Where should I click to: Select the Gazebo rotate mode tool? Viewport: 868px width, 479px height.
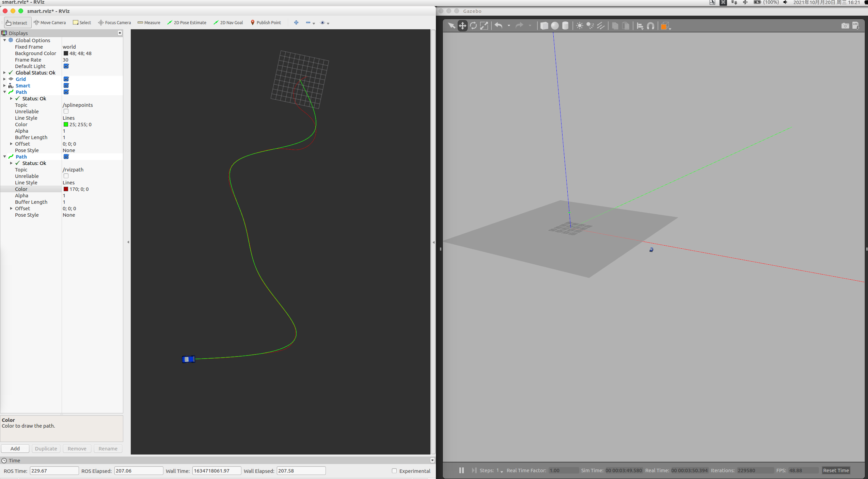click(473, 26)
